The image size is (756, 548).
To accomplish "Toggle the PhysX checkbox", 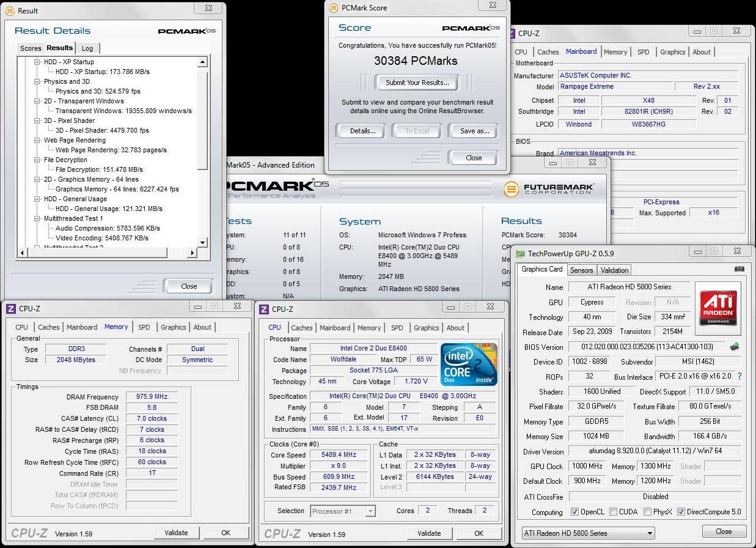I will [x=648, y=512].
